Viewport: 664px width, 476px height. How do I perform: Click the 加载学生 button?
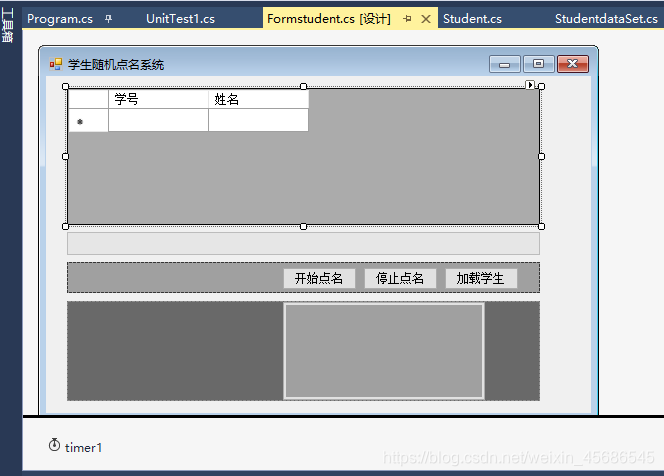(481, 278)
